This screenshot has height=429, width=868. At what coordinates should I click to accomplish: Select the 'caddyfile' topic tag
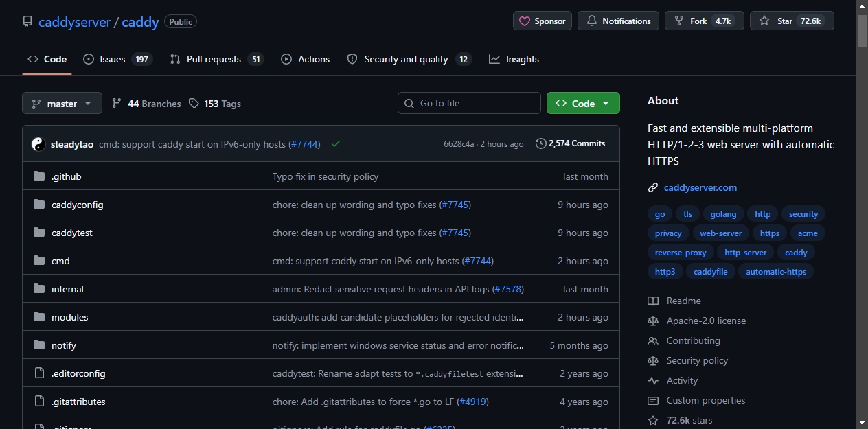(x=711, y=272)
